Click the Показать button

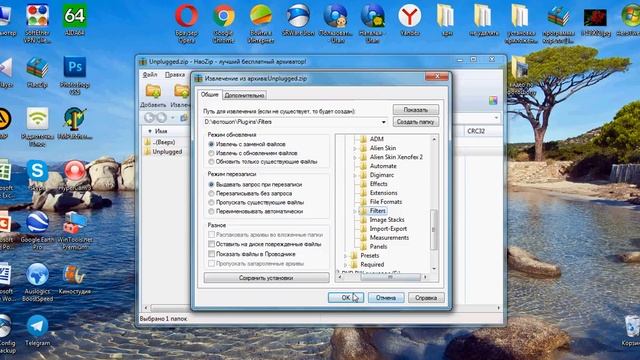416,109
